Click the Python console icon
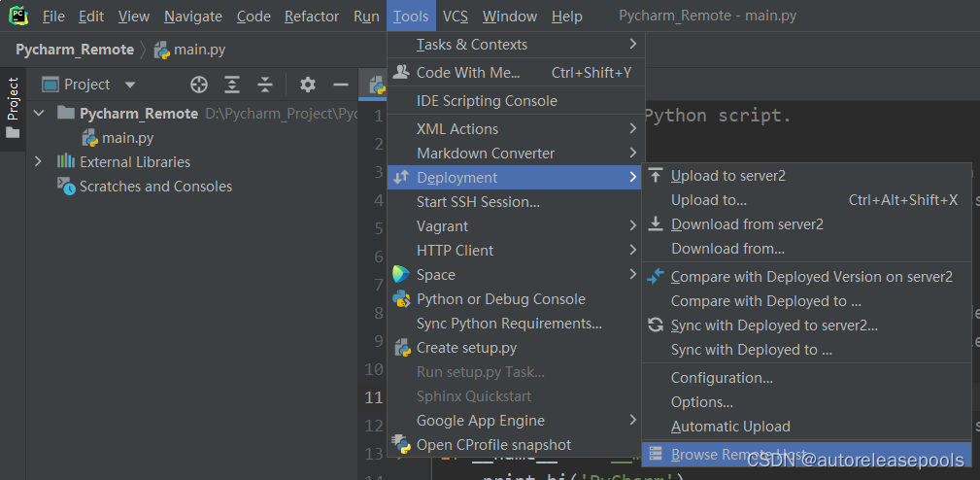The height and width of the screenshot is (480, 980). (x=401, y=298)
